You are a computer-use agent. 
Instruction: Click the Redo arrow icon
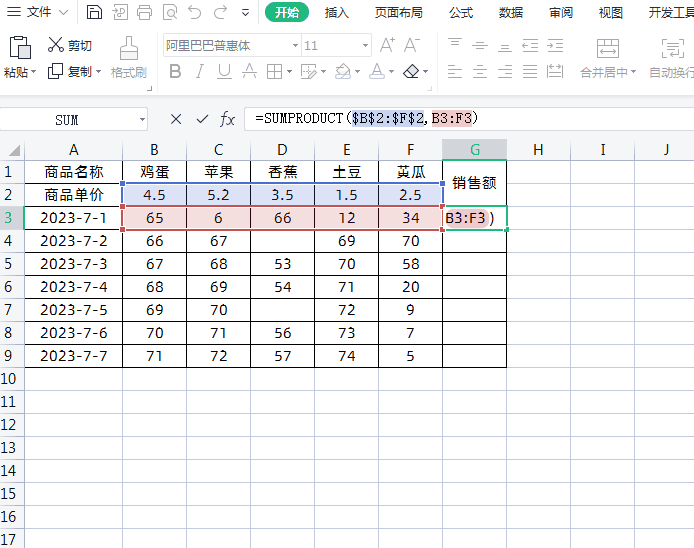pos(220,12)
